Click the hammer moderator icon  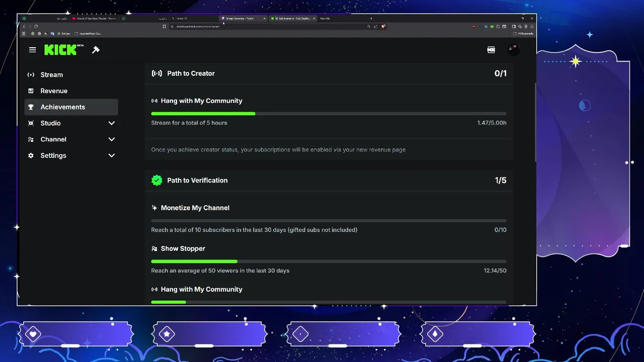pyautogui.click(x=96, y=50)
